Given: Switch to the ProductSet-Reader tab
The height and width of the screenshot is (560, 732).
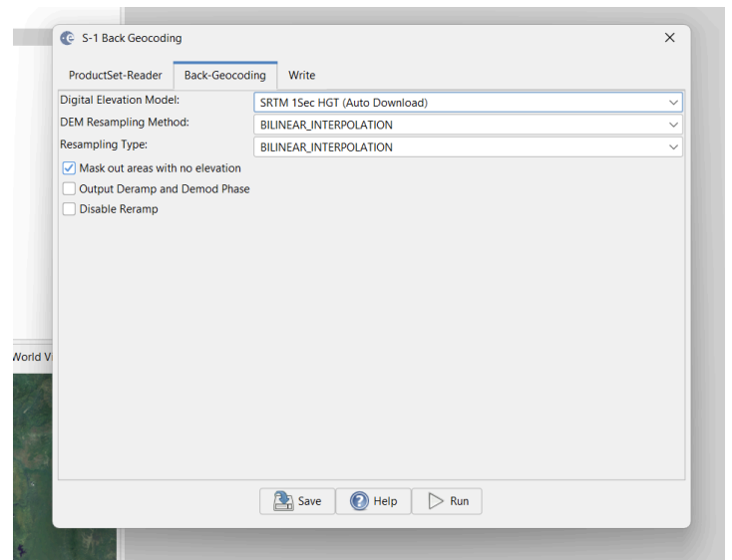Looking at the screenshot, I should (x=115, y=76).
